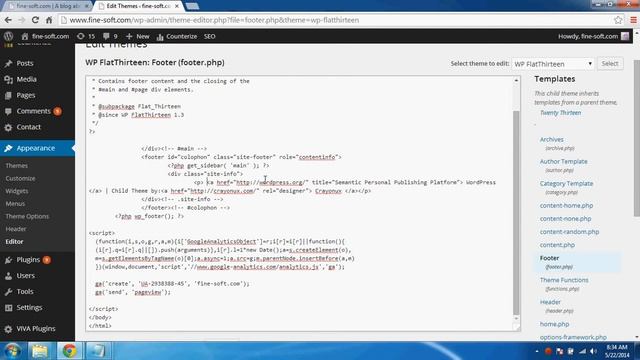Click the WordPress logo in admin bar
The width and height of the screenshot is (640, 360).
point(9,36)
